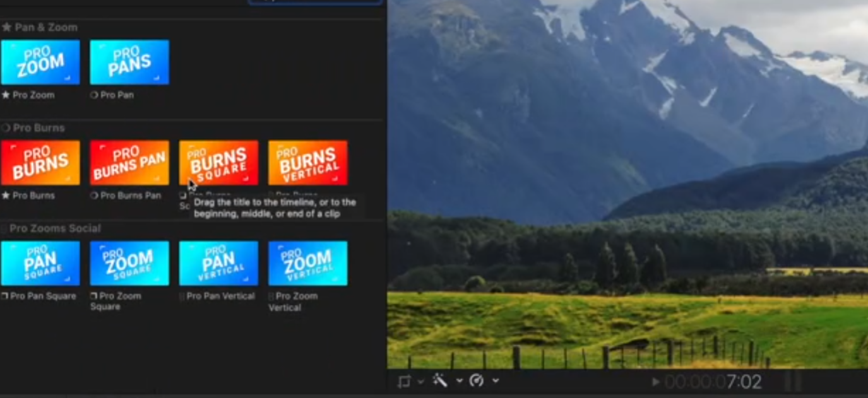Click the "Pro Burns Pan" caption text
868x398 pixels.
pos(131,196)
